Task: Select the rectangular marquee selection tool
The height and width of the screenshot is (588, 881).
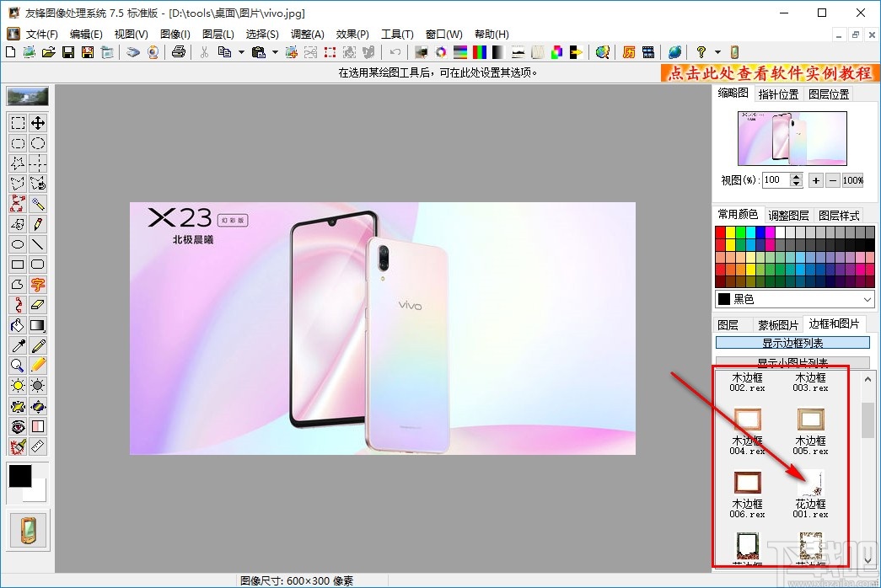Action: pos(18,124)
